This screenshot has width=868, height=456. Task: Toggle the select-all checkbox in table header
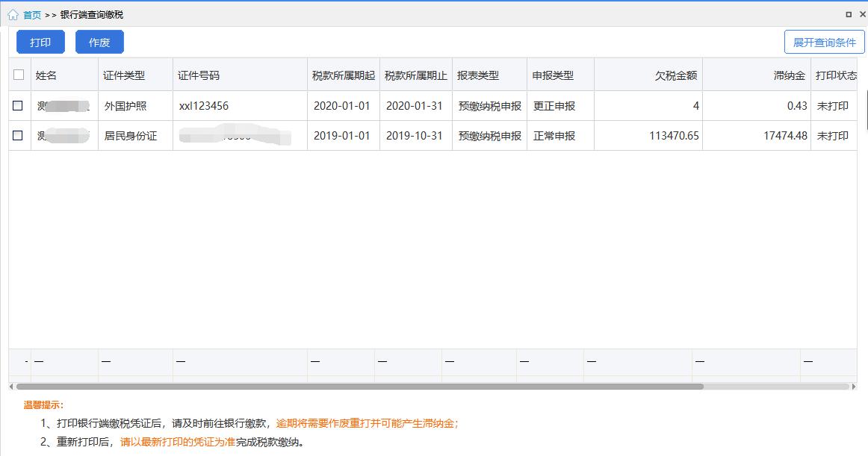point(19,75)
